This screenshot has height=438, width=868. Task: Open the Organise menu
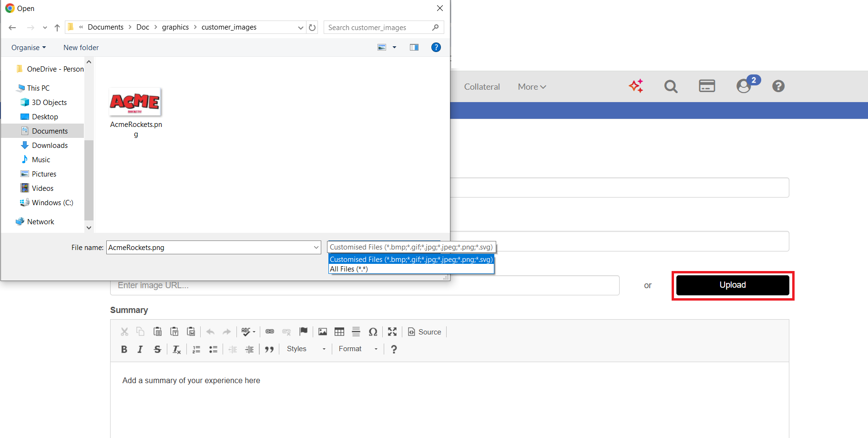click(x=29, y=48)
